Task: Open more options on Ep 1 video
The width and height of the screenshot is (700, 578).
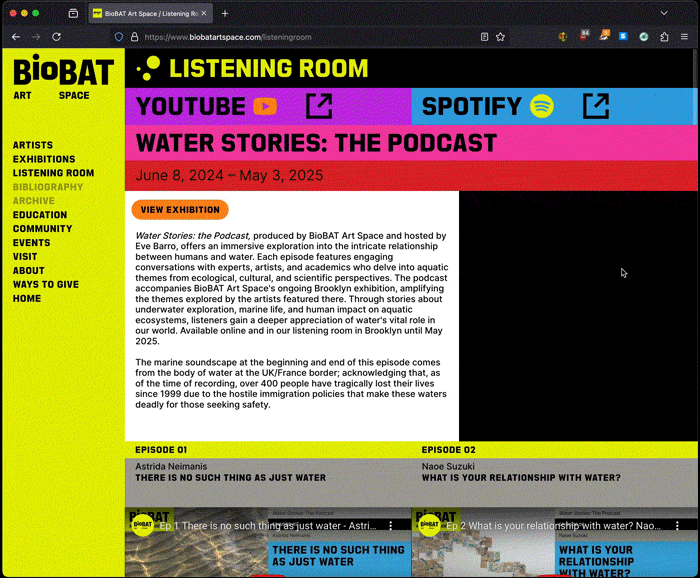Action: point(391,525)
